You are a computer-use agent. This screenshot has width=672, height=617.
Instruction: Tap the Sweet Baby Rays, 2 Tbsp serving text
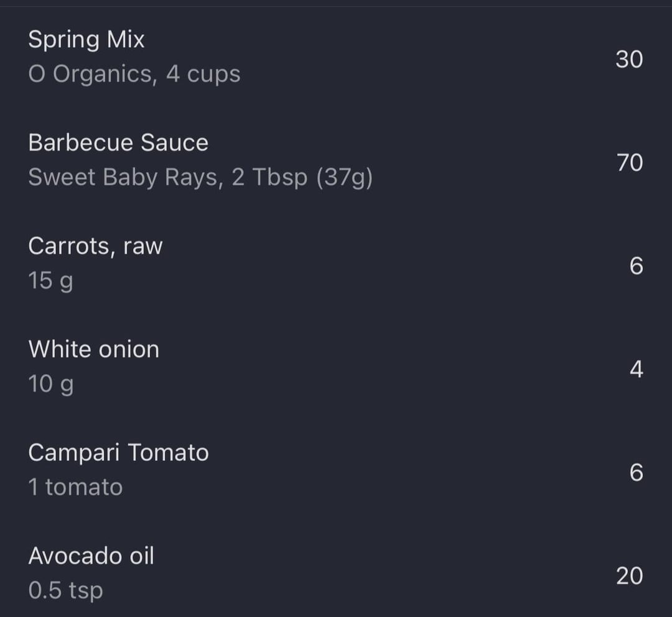(x=200, y=177)
